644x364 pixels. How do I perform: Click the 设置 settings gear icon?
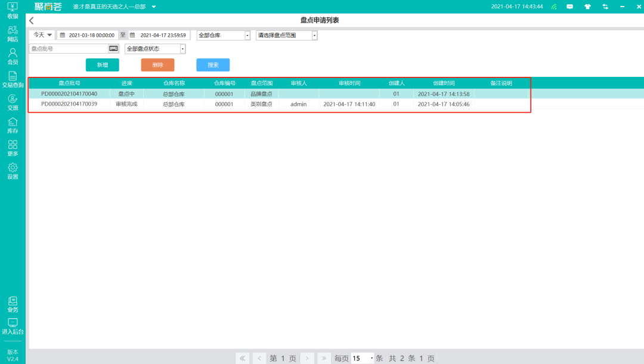(13, 171)
